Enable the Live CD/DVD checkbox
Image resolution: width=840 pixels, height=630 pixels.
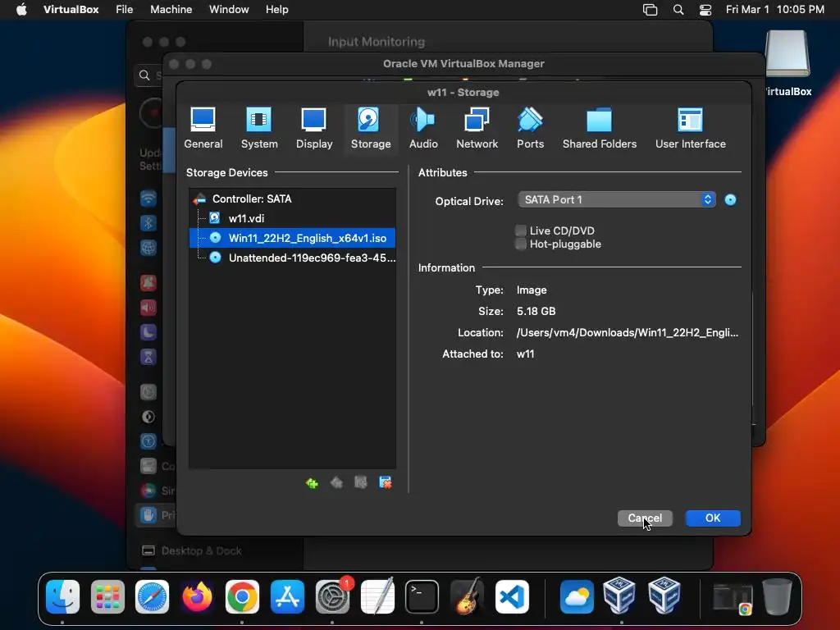tap(521, 231)
